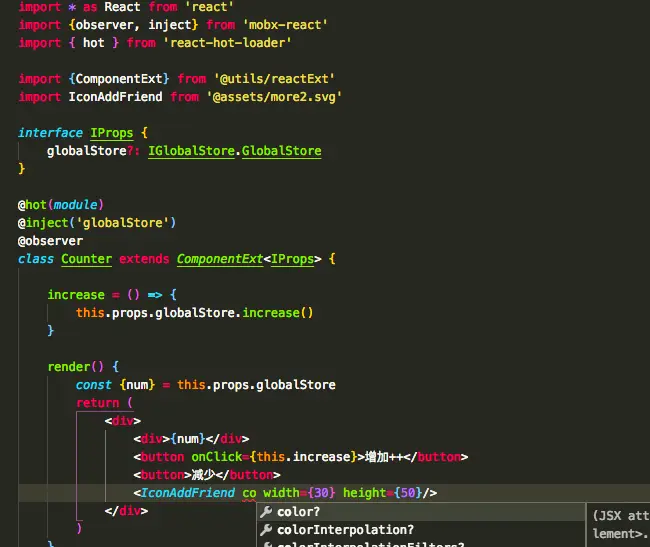Click the (JSX att... documentation popup

[618, 525]
